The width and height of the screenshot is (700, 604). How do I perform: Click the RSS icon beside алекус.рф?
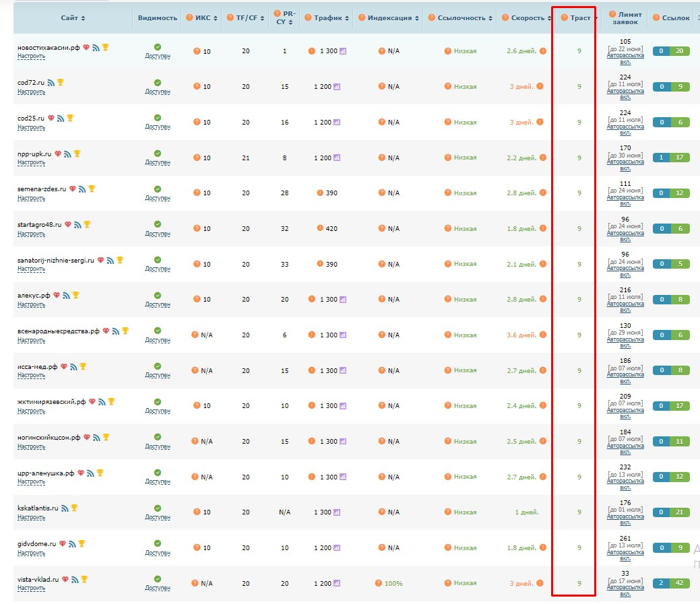point(66,296)
